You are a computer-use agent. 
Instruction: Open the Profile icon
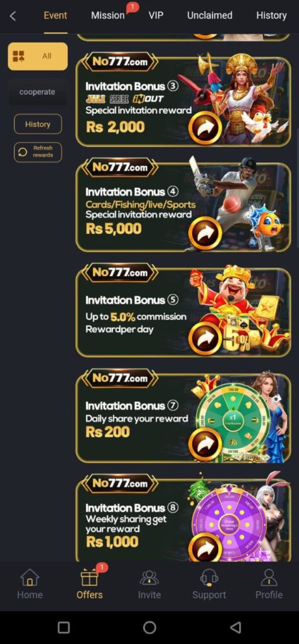pyautogui.click(x=269, y=577)
